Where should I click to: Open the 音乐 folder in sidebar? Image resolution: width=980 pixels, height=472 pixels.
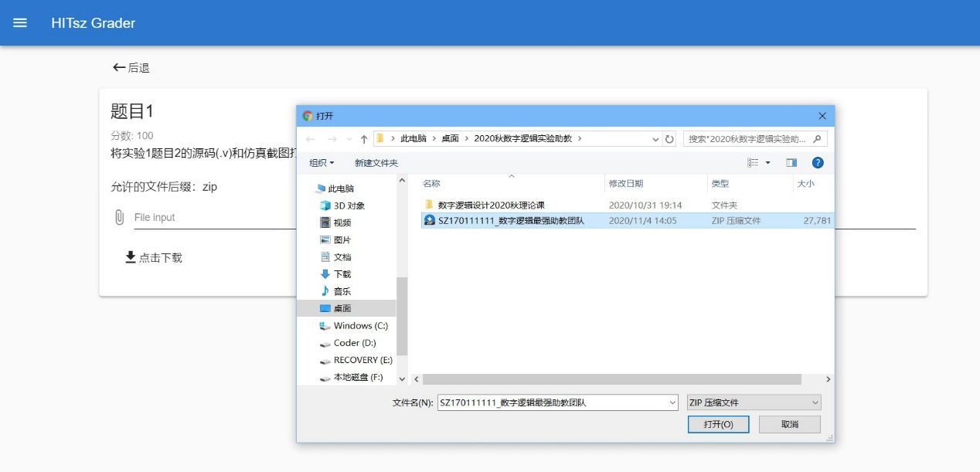click(342, 291)
